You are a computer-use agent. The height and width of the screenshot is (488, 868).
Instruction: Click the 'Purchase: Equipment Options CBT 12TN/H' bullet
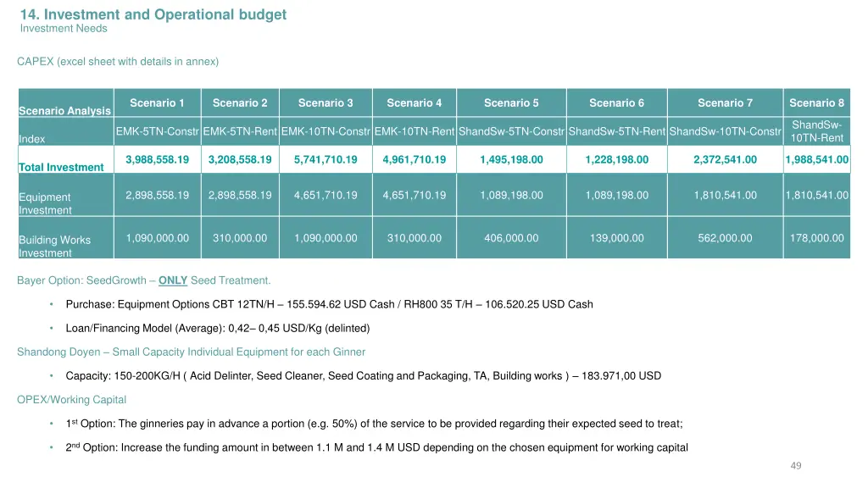329,304
